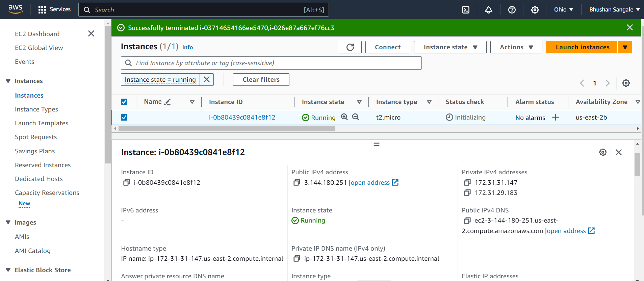Copy the Public IPv4 DNS name
This screenshot has height=281, width=644.
click(467, 221)
